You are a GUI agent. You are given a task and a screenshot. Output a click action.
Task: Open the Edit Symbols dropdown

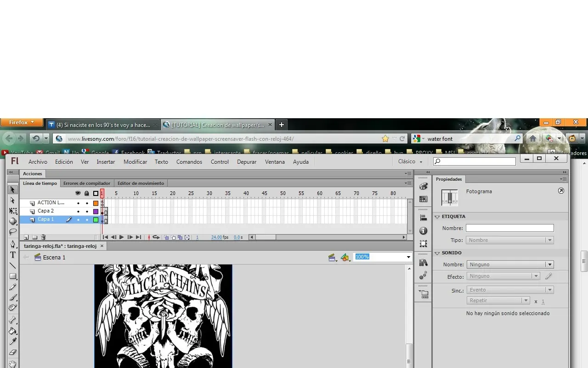(x=345, y=258)
